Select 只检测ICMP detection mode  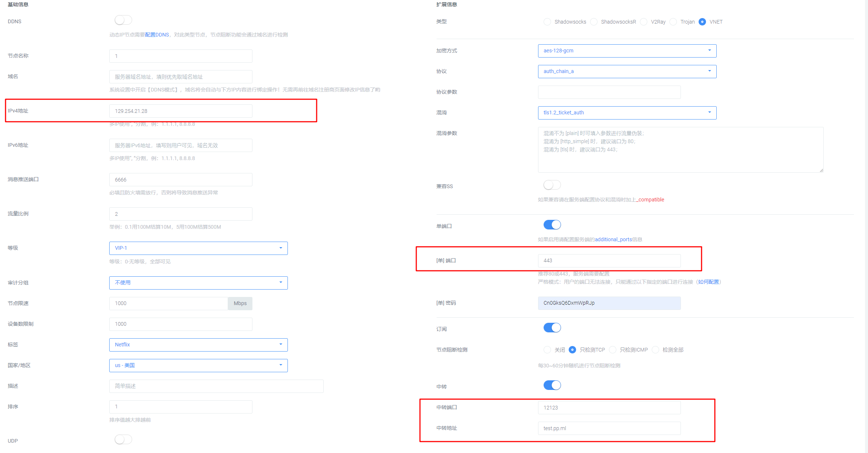[x=613, y=350]
